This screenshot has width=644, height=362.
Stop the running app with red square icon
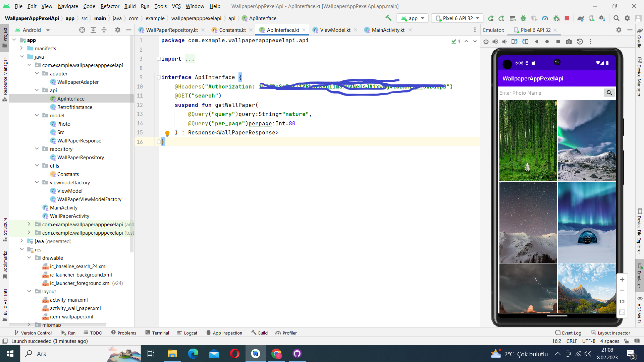(x=567, y=18)
